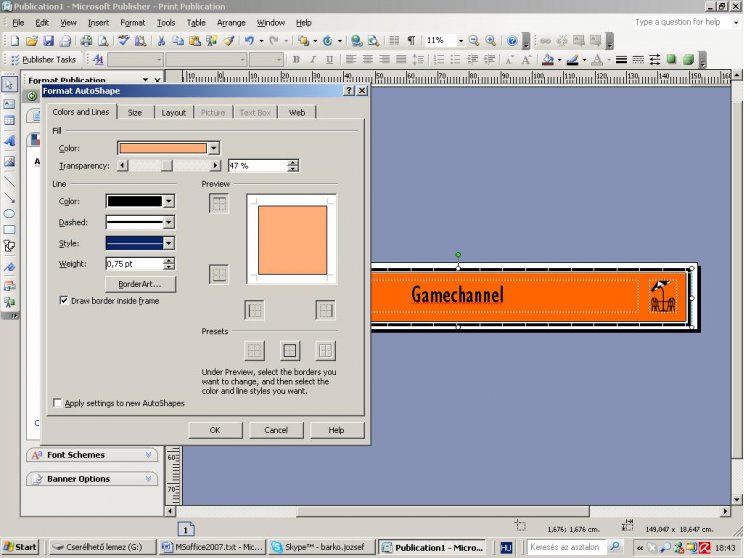
Task: Expand the Banner Options section
Action: click(x=92, y=479)
